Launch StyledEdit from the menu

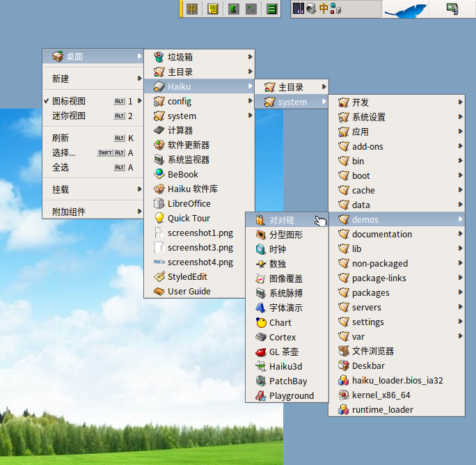click(195, 276)
